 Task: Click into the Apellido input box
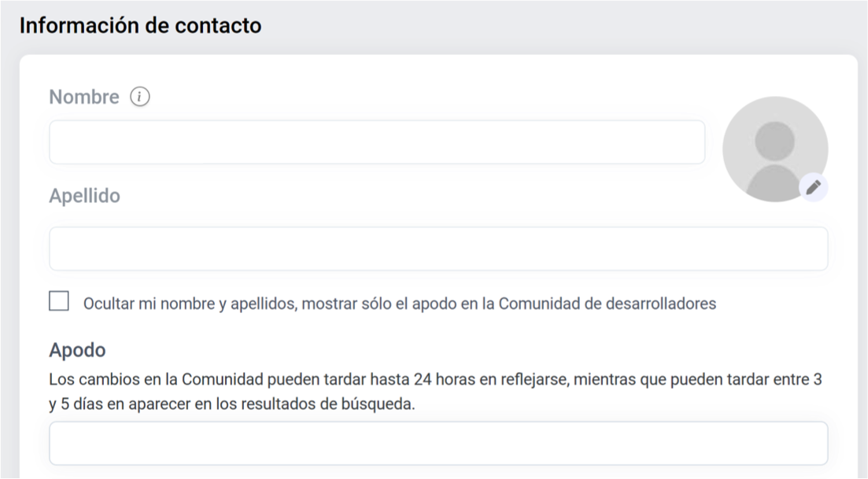438,249
